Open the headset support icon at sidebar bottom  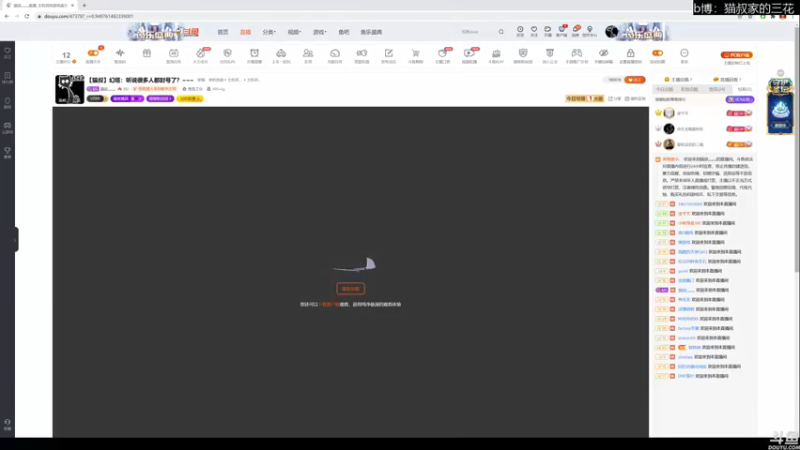click(x=7, y=422)
